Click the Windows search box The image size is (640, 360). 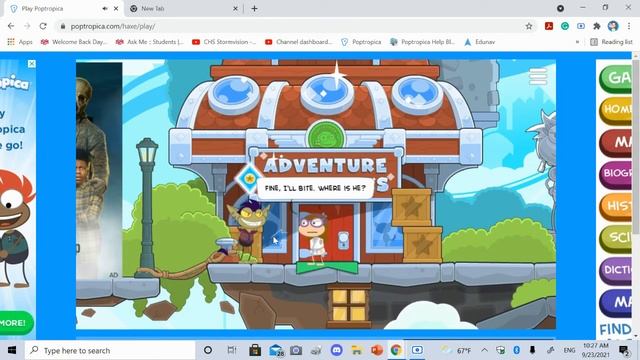(110, 350)
